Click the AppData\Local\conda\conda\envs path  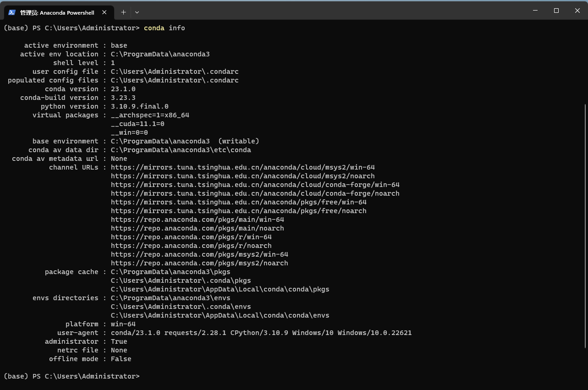[x=220, y=315]
